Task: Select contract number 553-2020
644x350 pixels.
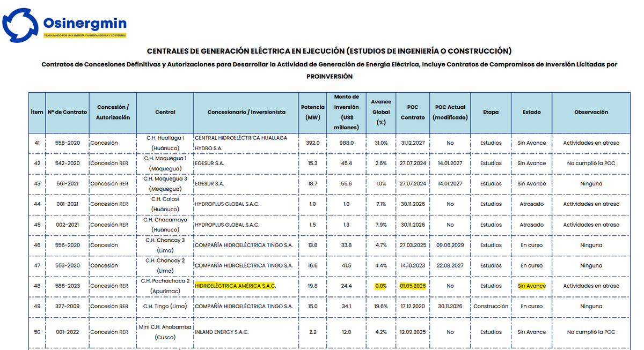Action: pyautogui.click(x=67, y=266)
